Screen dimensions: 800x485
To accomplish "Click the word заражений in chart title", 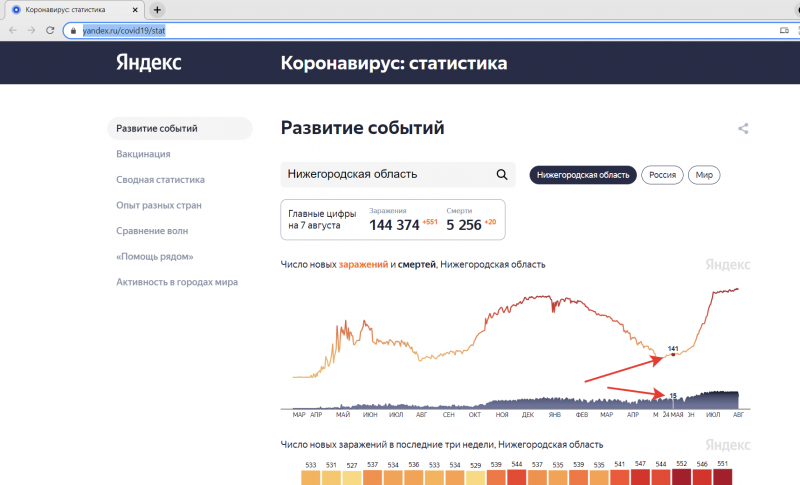I will [363, 264].
